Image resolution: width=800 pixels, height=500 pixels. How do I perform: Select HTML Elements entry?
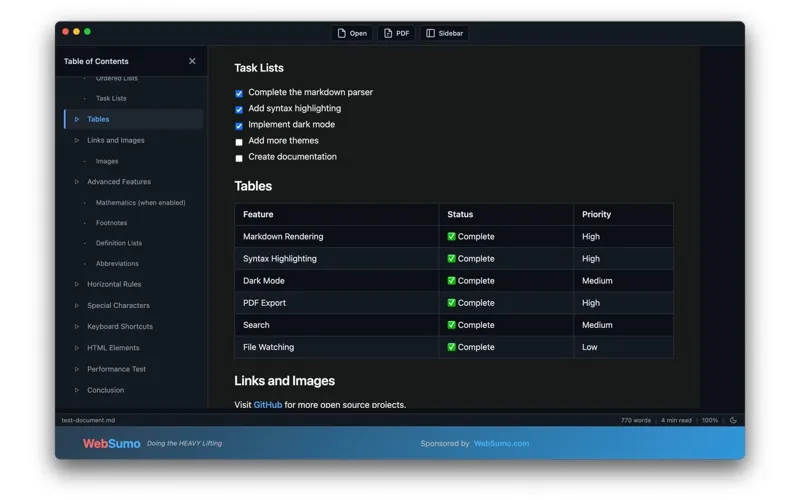113,348
